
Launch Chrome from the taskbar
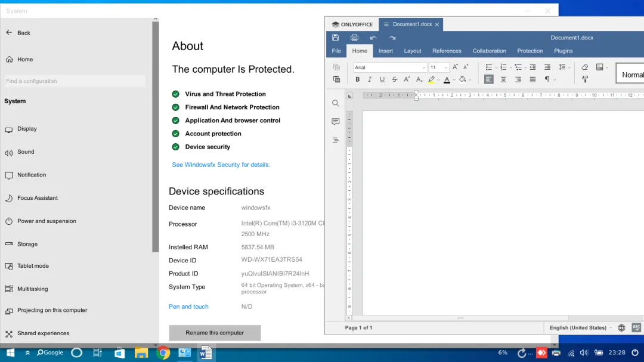163,353
